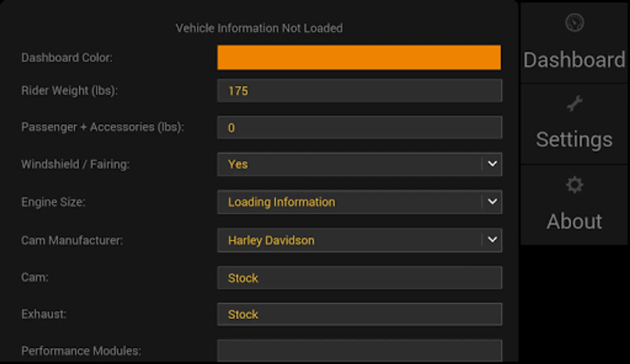Click the empty Performance Modules field
630x364 pixels.
point(359,350)
